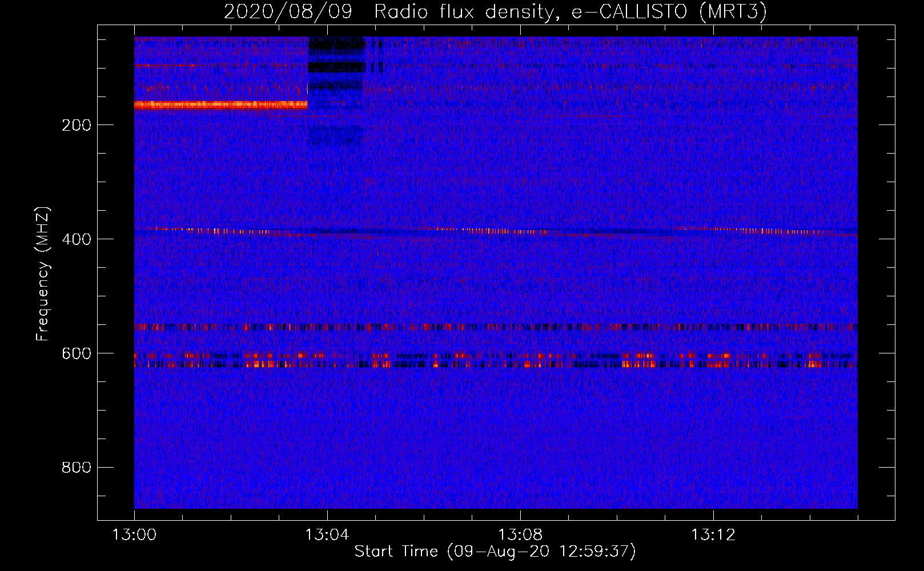Click the 13:04 time tick label
924x571 pixels.
pos(327,535)
